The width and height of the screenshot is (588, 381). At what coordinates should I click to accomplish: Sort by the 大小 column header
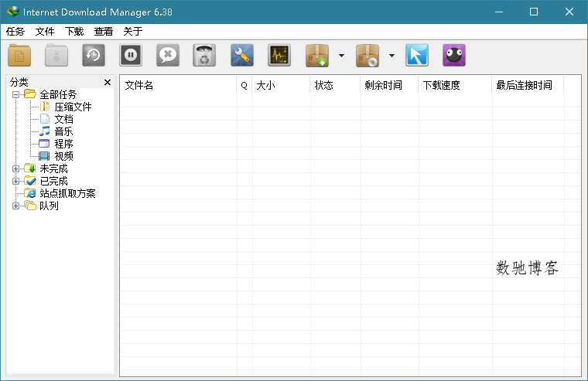pyautogui.click(x=281, y=86)
